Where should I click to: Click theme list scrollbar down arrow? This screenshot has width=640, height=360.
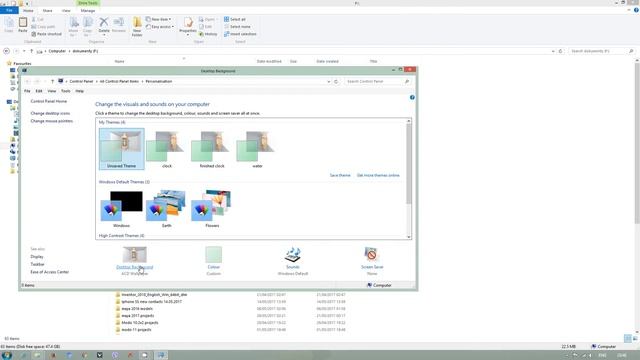point(409,237)
